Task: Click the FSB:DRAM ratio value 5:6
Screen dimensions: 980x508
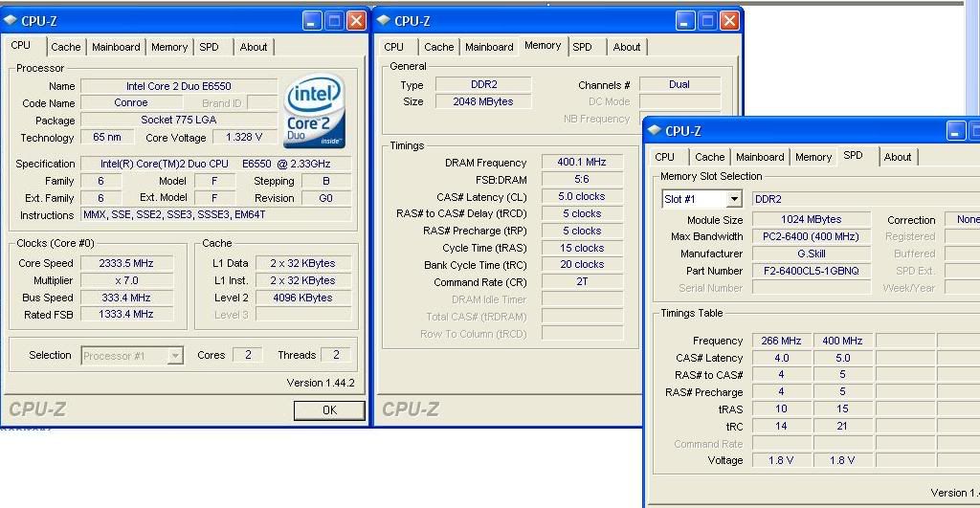Action: coord(582,179)
